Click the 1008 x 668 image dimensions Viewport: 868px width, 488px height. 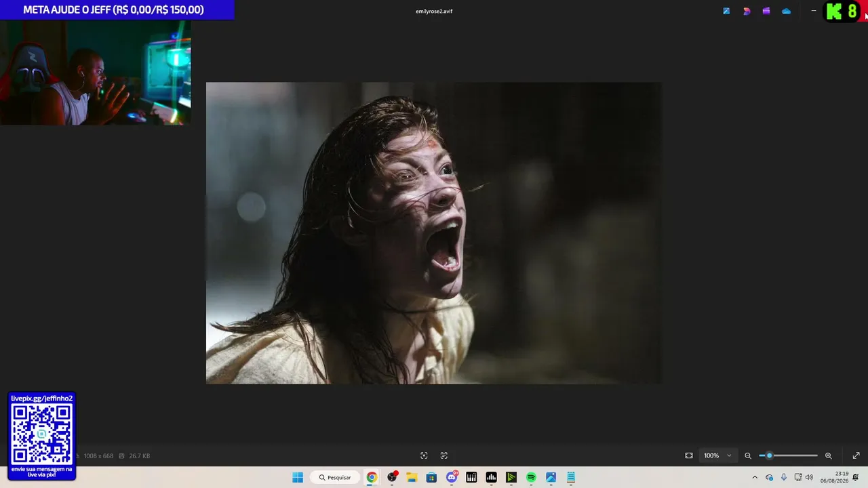98,456
